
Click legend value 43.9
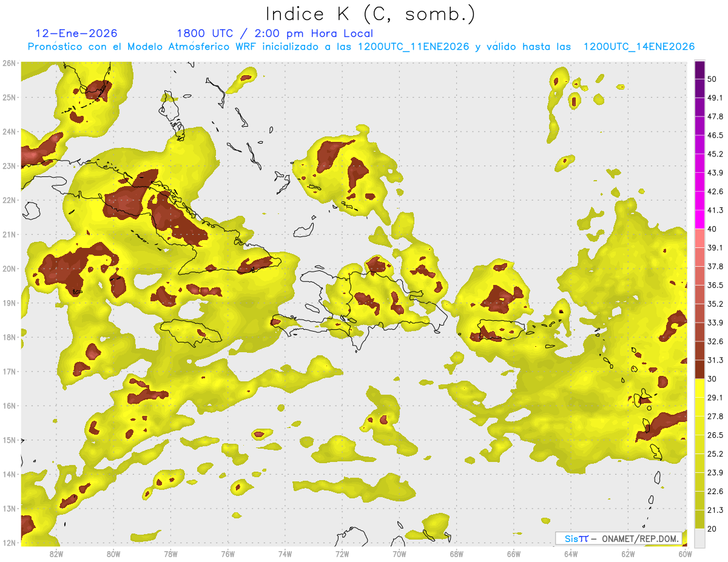(x=715, y=173)
